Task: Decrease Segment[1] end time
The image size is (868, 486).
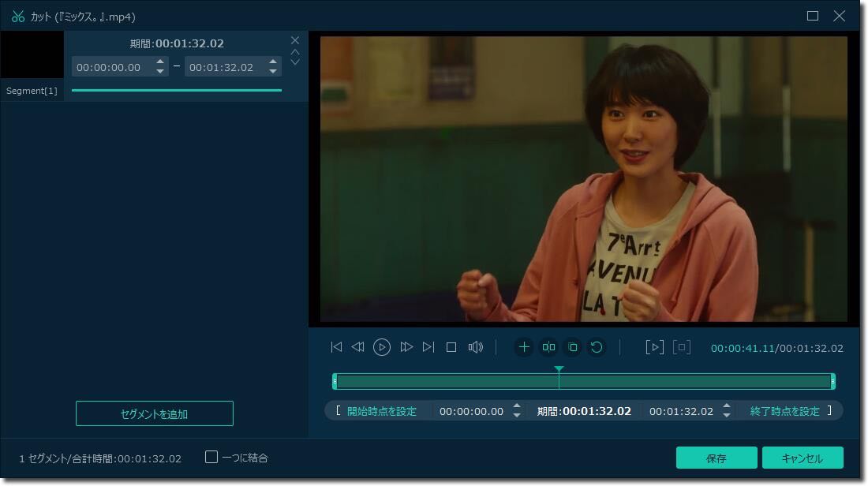Action: 273,72
